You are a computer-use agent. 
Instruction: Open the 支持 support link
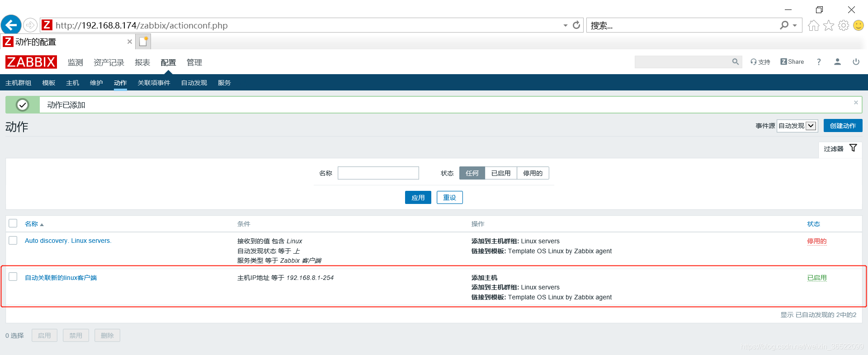[x=760, y=62]
